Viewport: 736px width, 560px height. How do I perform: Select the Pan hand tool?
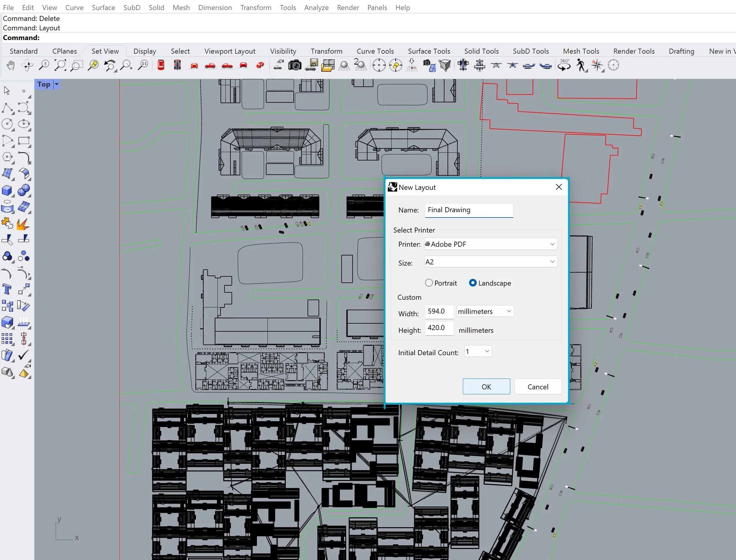pos(11,65)
